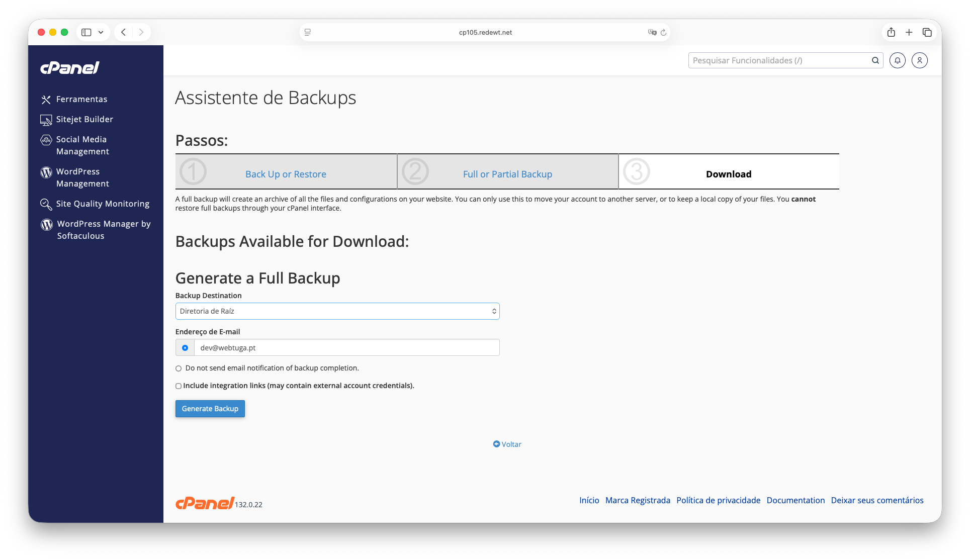This screenshot has height=560, width=970.
Task: Go to Full or Partial Backup step
Action: coord(507,174)
